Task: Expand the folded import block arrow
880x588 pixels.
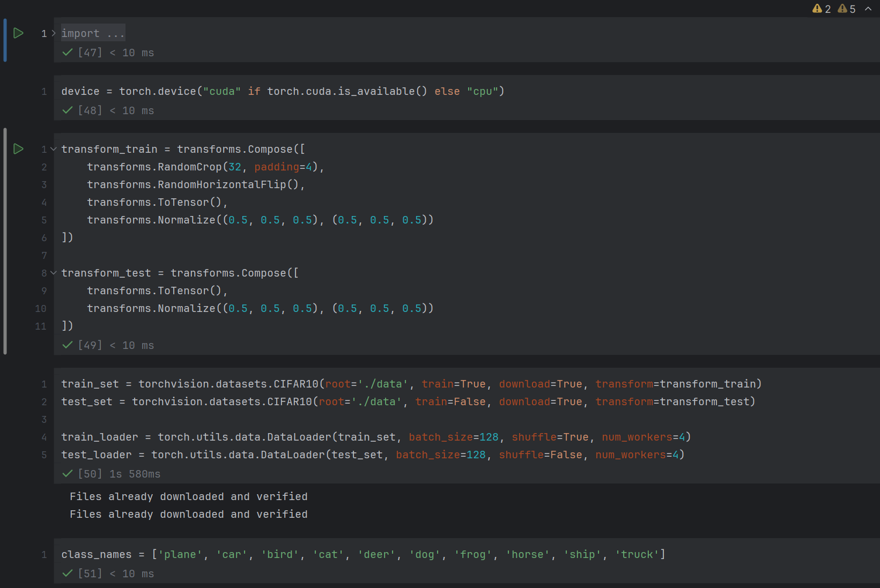Action: pos(54,33)
